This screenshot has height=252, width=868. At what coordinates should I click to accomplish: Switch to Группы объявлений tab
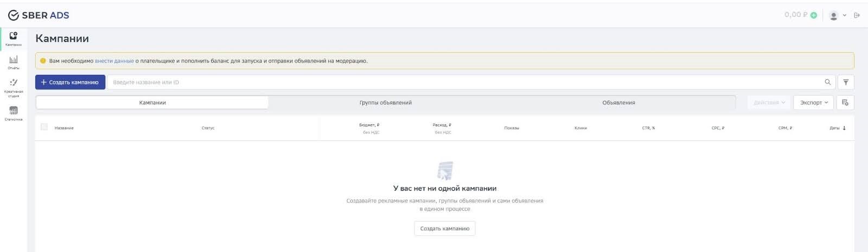click(386, 103)
